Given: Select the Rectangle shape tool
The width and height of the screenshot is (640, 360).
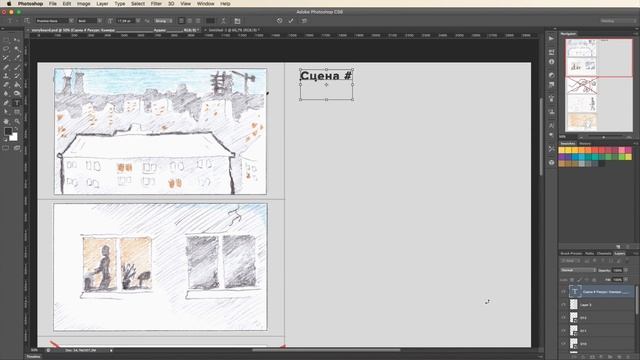Looking at the screenshot, I should click(x=17, y=112).
